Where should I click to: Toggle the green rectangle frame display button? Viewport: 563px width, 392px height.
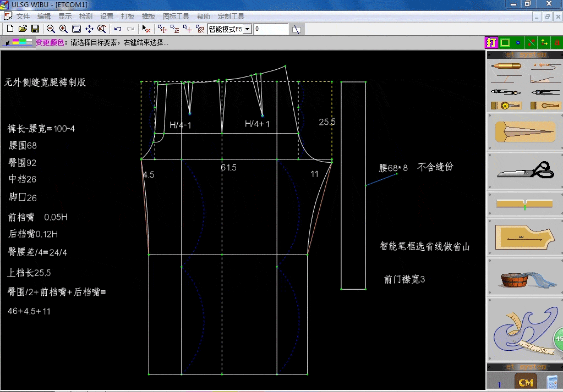(x=505, y=42)
